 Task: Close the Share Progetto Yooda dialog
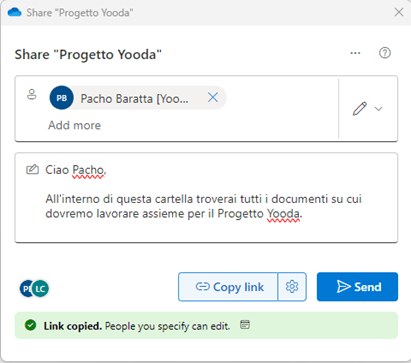tap(399, 12)
